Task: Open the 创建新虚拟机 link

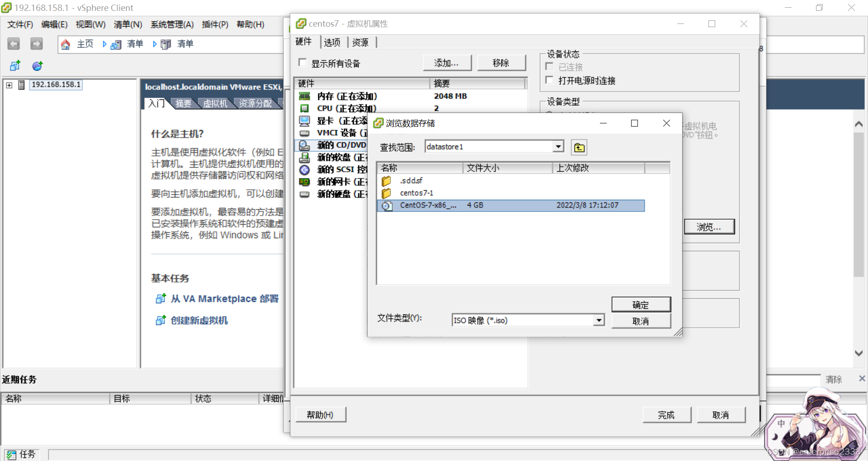Action: click(199, 320)
